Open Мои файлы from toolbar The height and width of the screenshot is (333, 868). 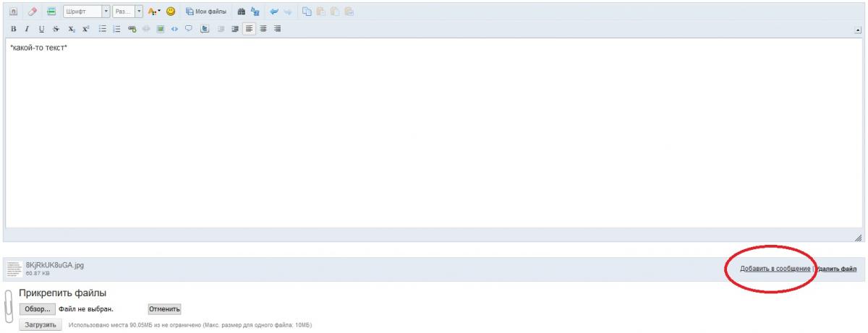click(205, 12)
